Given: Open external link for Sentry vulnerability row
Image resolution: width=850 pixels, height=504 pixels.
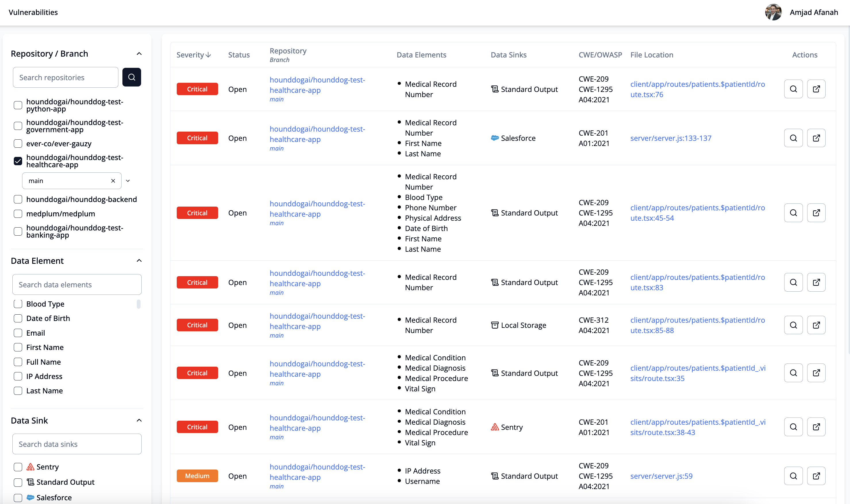Looking at the screenshot, I should (816, 427).
